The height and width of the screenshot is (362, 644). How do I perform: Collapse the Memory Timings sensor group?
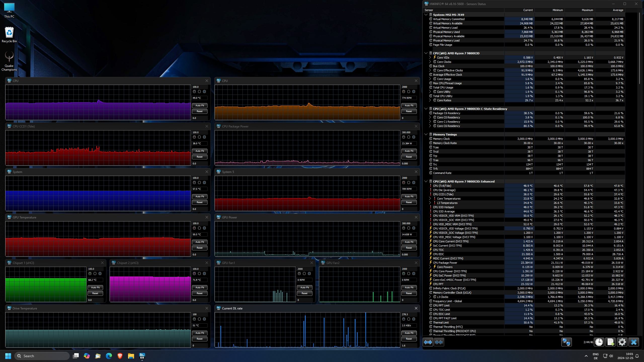426,134
